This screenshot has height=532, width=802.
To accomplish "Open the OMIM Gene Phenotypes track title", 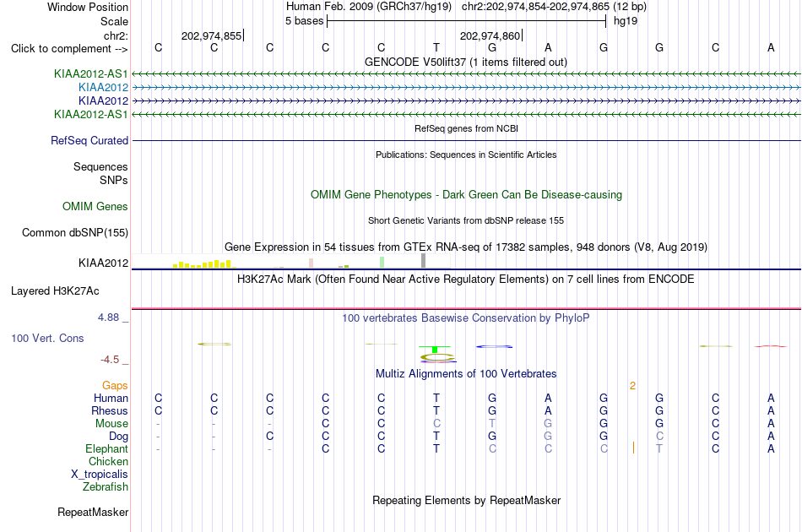I will (466, 194).
